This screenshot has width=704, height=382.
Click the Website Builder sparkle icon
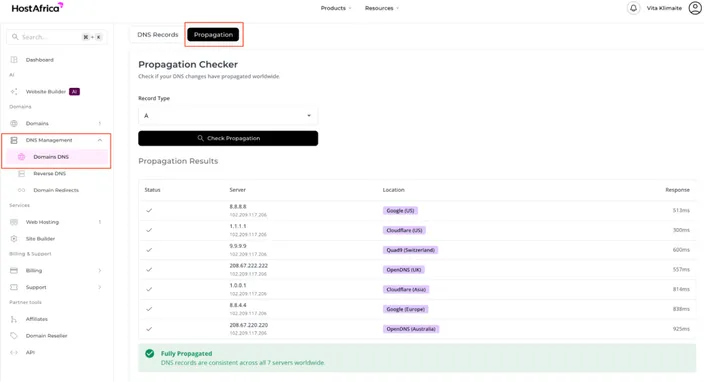click(x=14, y=92)
